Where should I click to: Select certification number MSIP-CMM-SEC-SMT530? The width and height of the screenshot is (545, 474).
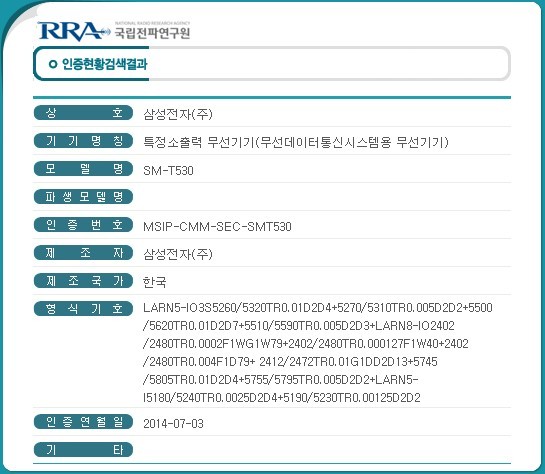[217, 227]
